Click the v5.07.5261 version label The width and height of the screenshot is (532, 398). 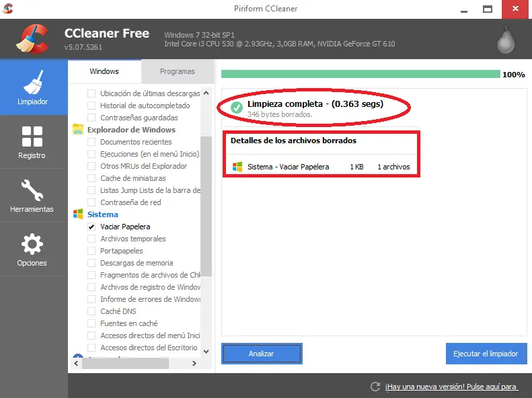(x=83, y=47)
